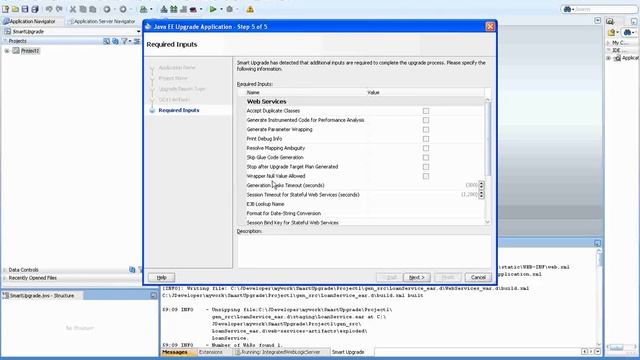640x360 pixels.
Task: Open the editor window list dropdown
Action: click(x=597, y=20)
